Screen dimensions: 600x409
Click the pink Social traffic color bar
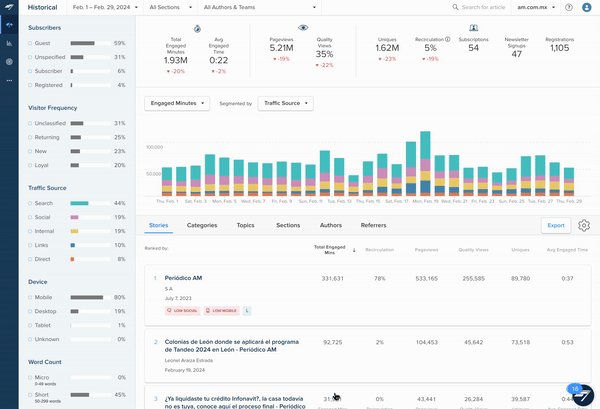click(x=74, y=217)
